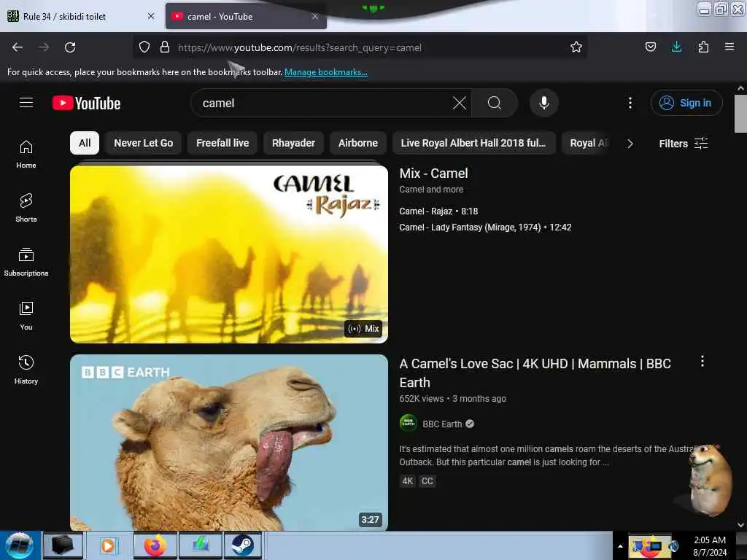747x560 pixels.
Task: Click the taskbar clock showing 2:05 AM
Action: tap(709, 546)
